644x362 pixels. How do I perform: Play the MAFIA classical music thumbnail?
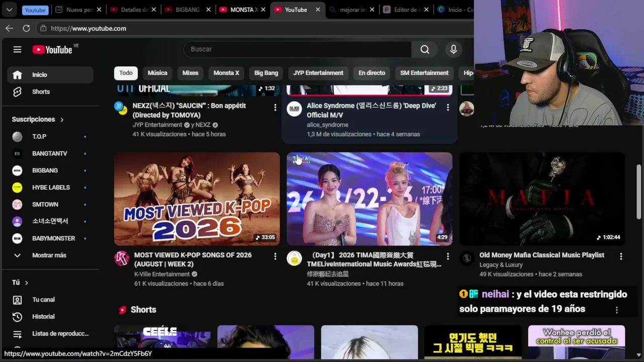tap(542, 199)
